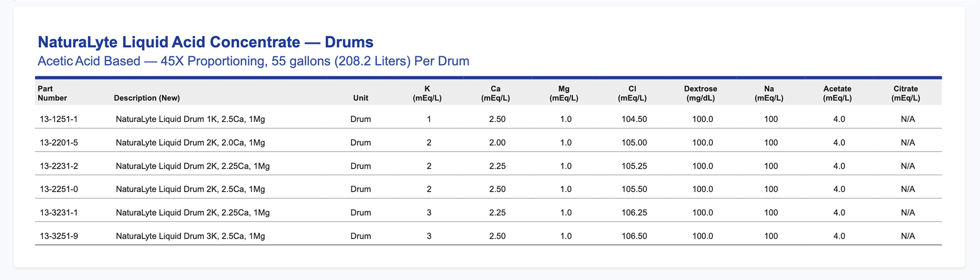This screenshot has width=980, height=280.
Task: Select the Dextrose (mg/dL) column header
Action: [x=700, y=93]
